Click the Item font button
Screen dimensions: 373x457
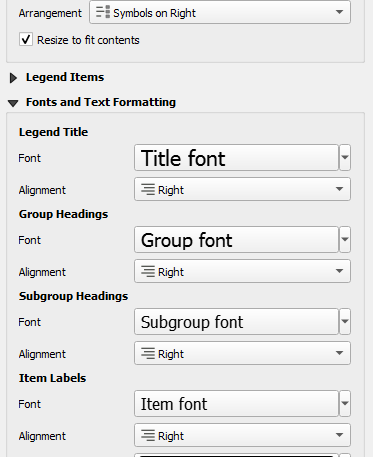(236, 404)
